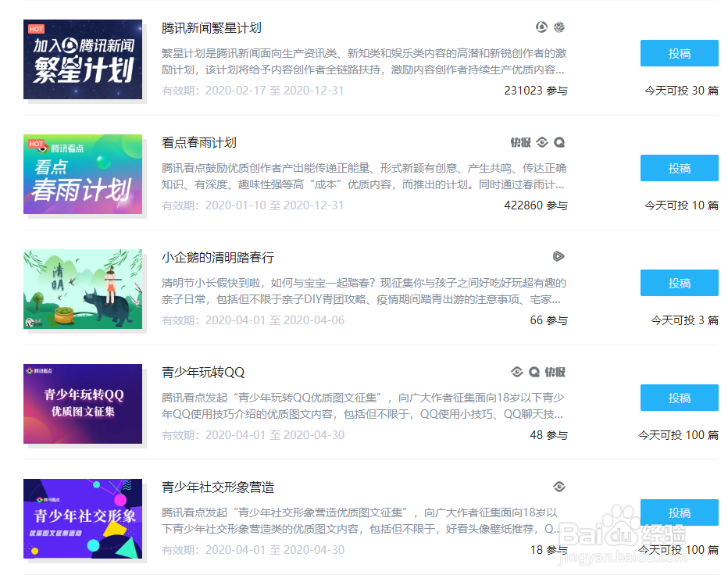The height and width of the screenshot is (582, 728).
Task: Click 投稿 for 青少年社交形象营造
Action: (680, 512)
